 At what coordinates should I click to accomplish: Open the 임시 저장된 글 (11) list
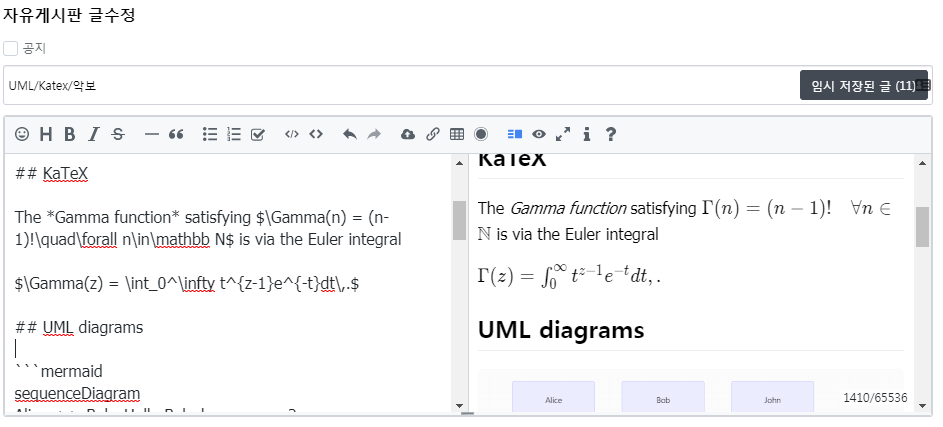[863, 86]
